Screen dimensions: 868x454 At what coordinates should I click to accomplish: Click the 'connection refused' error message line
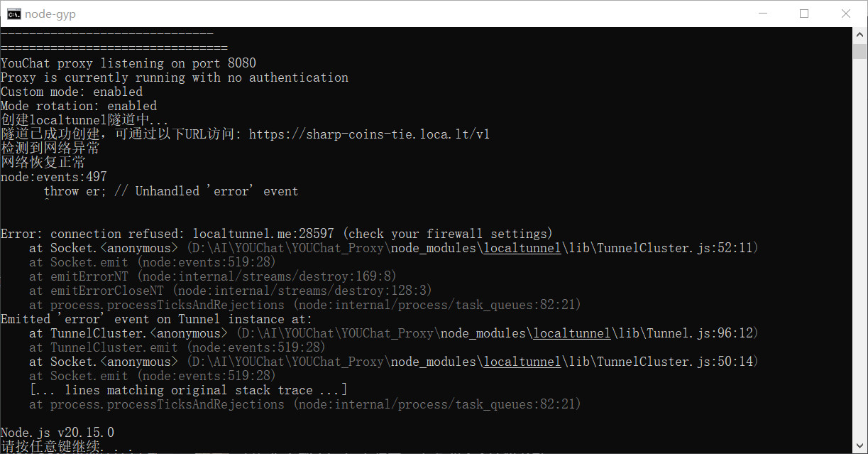(277, 234)
